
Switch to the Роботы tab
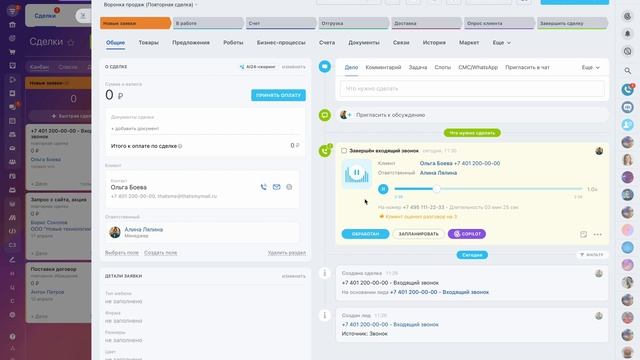(x=233, y=42)
